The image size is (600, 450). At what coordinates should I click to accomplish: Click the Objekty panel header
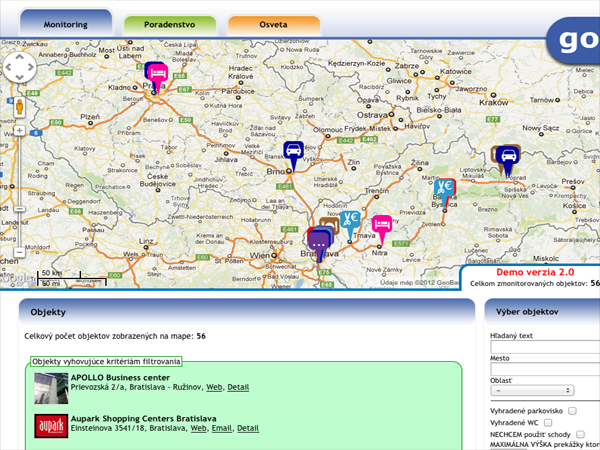point(247,312)
